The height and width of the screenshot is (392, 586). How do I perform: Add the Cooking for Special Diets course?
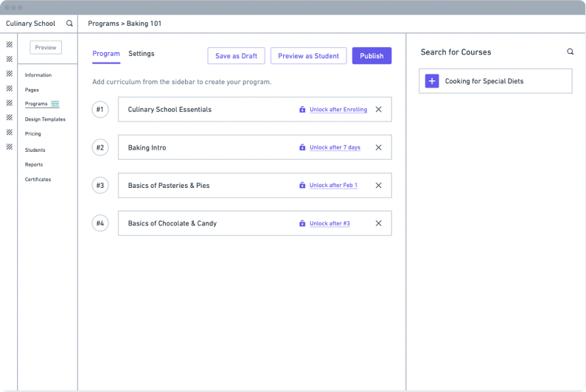tap(432, 81)
